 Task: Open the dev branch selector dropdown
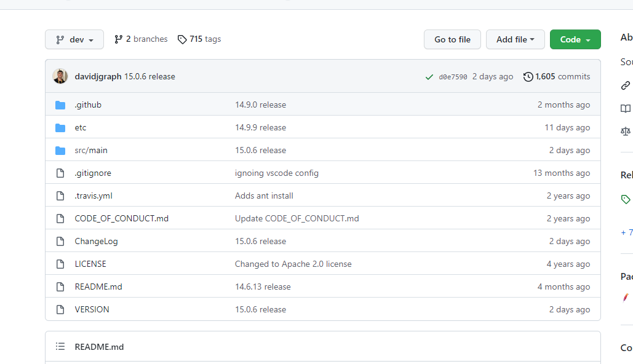[x=74, y=39]
